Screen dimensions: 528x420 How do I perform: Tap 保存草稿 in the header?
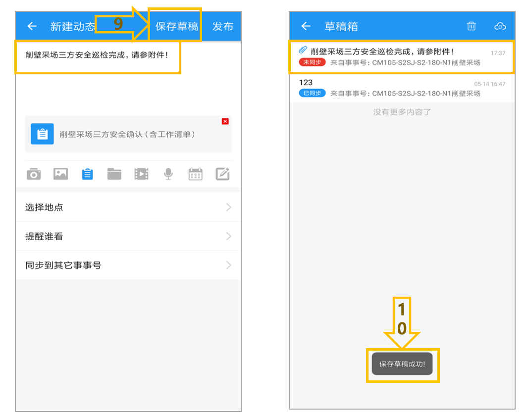(x=176, y=26)
